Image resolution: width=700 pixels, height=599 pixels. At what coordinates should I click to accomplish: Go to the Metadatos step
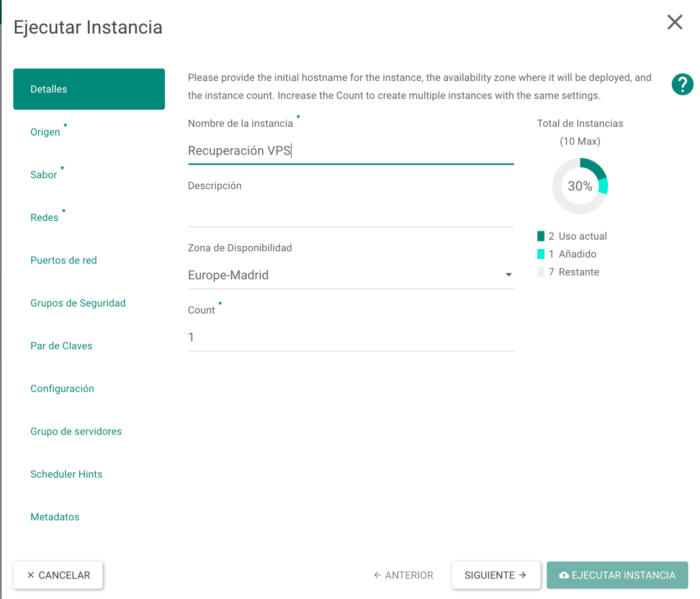pyautogui.click(x=55, y=517)
